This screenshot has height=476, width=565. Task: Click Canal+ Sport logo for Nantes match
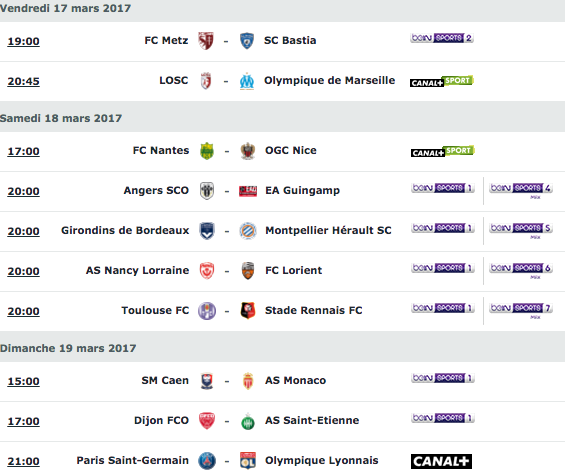(443, 151)
